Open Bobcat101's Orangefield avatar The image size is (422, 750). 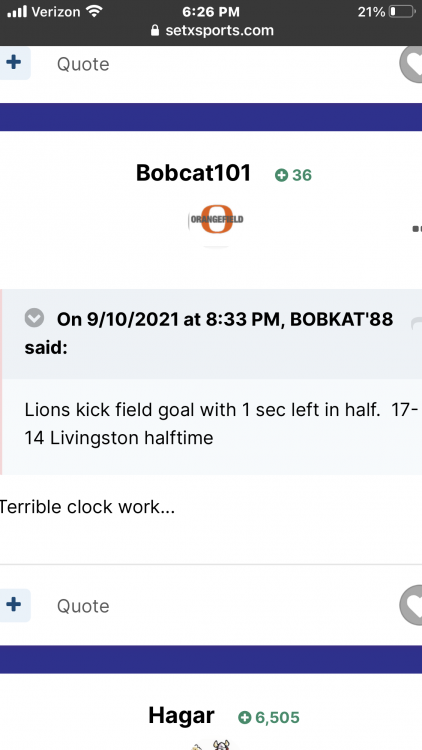point(216,220)
